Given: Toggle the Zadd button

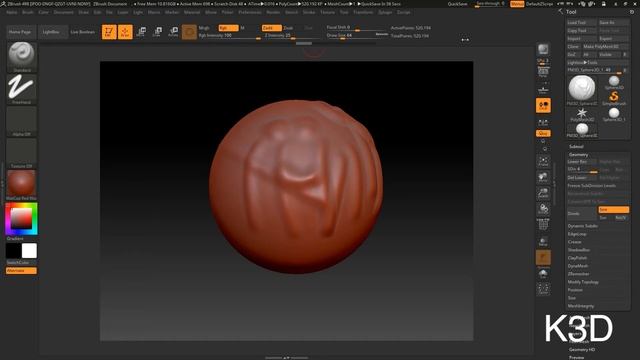Looking at the screenshot, I should click(271, 28).
